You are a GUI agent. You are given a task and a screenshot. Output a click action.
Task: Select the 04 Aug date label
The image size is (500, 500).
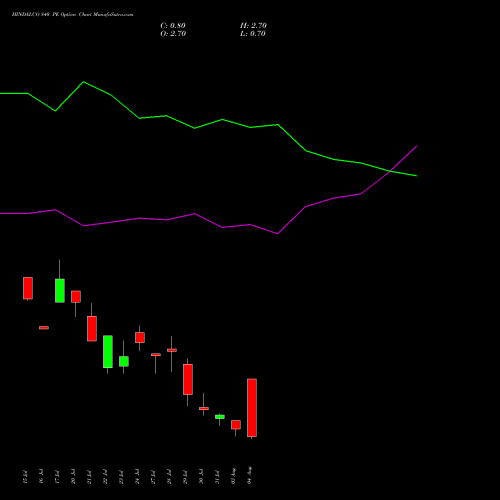pyautogui.click(x=249, y=475)
